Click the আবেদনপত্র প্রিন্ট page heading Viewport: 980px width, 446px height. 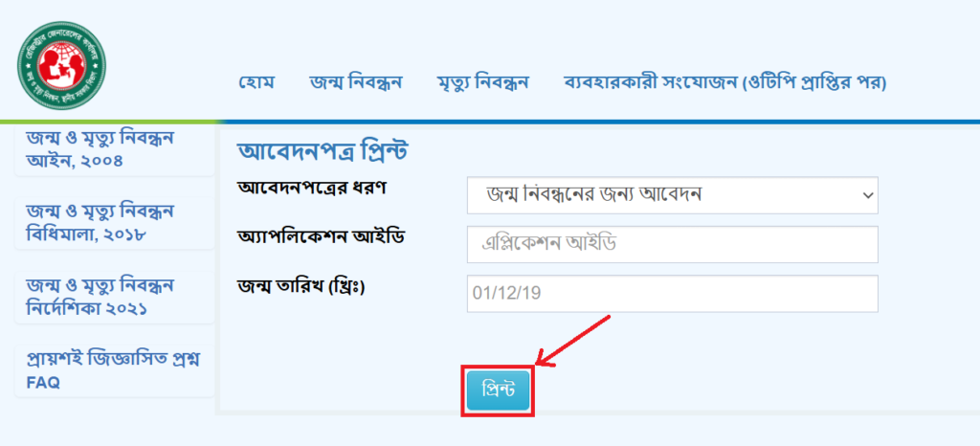coord(323,151)
